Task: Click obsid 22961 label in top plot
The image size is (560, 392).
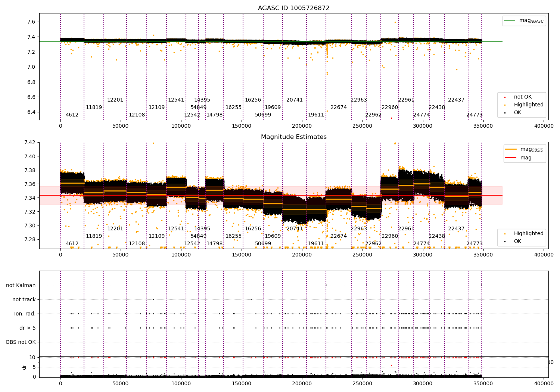Action: click(x=406, y=100)
